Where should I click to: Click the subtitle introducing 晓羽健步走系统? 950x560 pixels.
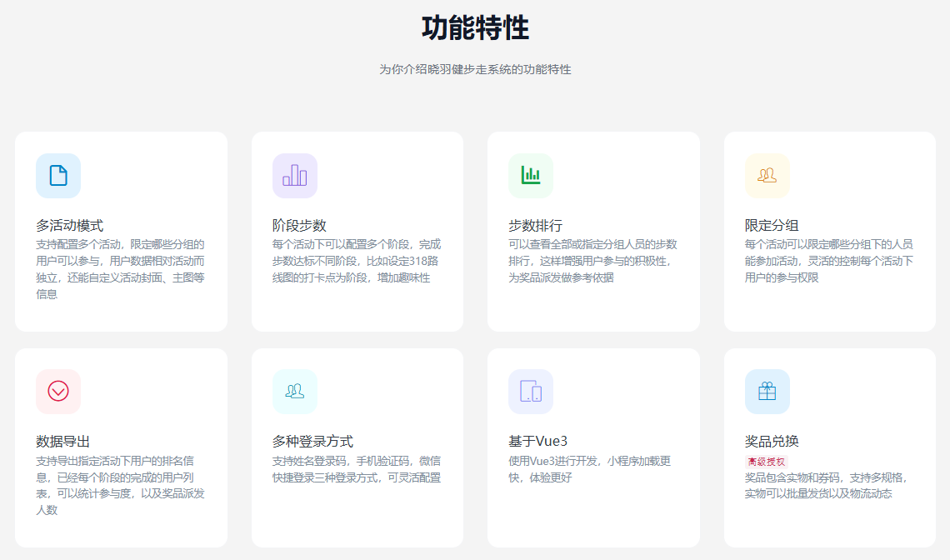pos(475,69)
